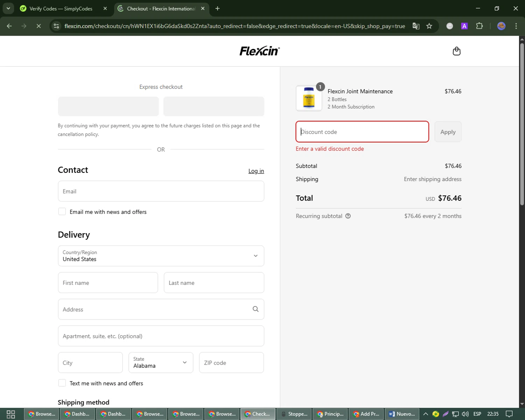Click 'Enter shipping address' text

coord(433,179)
